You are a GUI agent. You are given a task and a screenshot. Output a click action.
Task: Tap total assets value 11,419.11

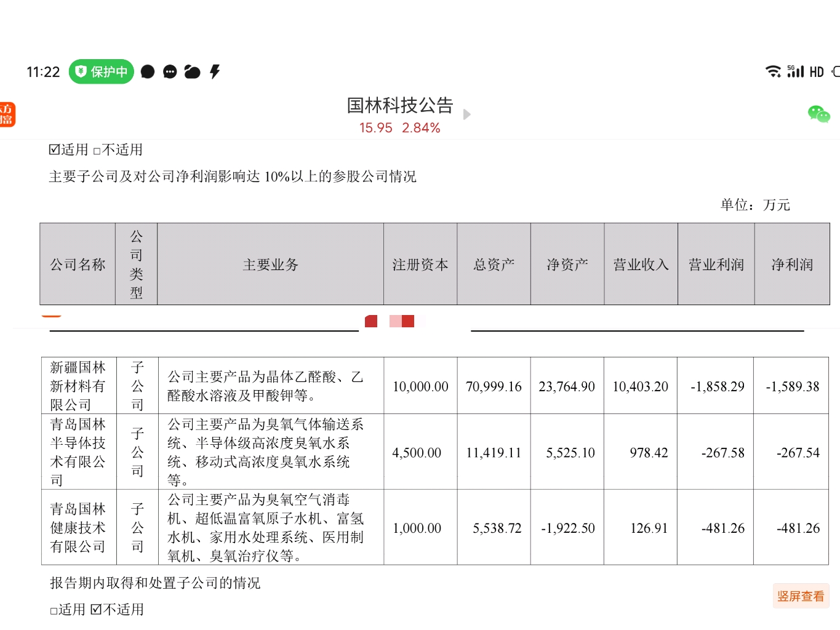494,453
